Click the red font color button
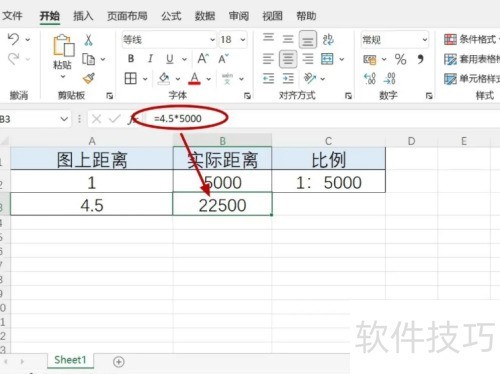The height and width of the screenshot is (374, 500). point(195,79)
